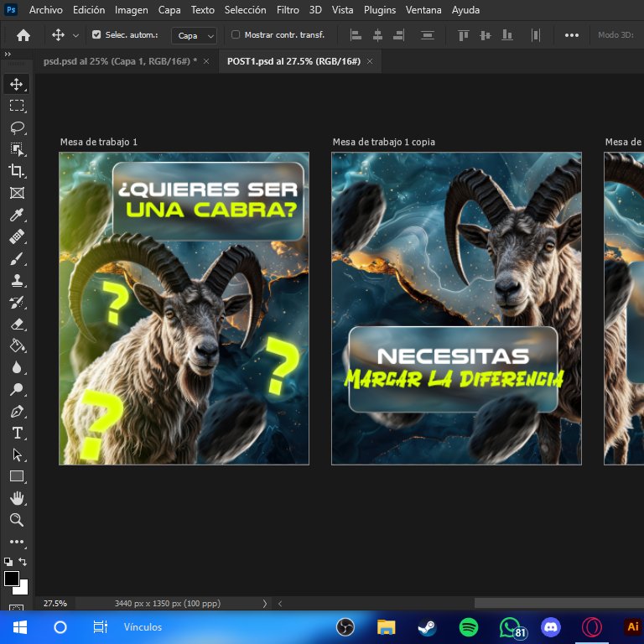Select the History Brush tool
The width and height of the screenshot is (644, 644).
point(17,303)
